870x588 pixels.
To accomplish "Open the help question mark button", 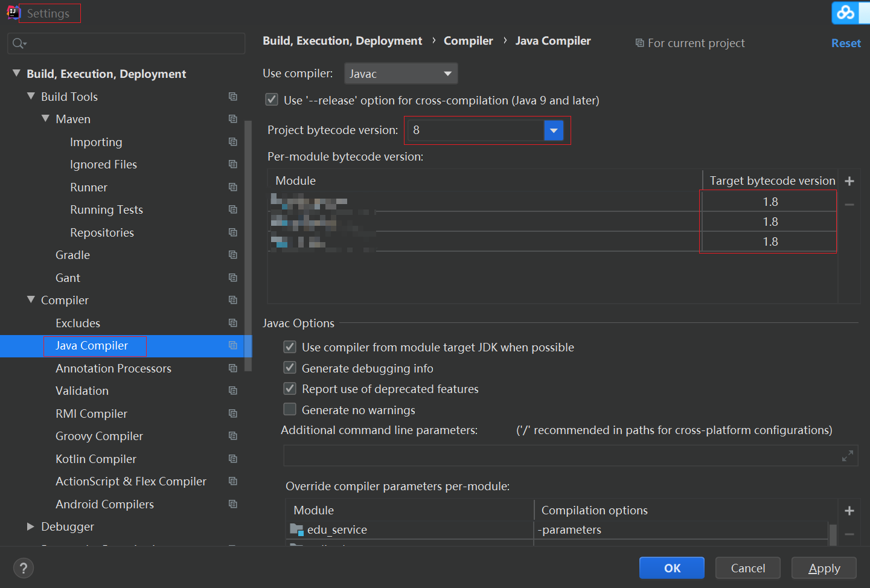I will point(24,568).
